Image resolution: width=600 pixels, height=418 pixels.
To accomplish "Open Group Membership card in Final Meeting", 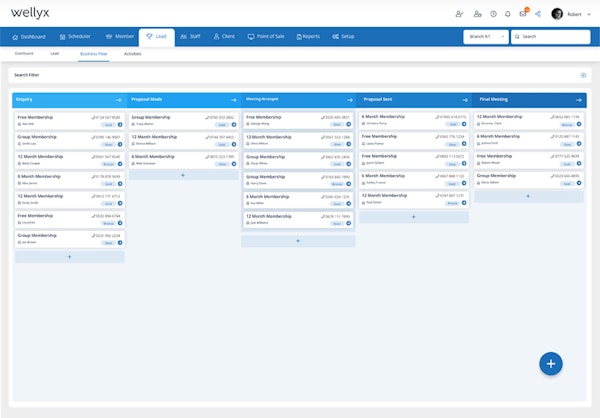I will coord(528,180).
